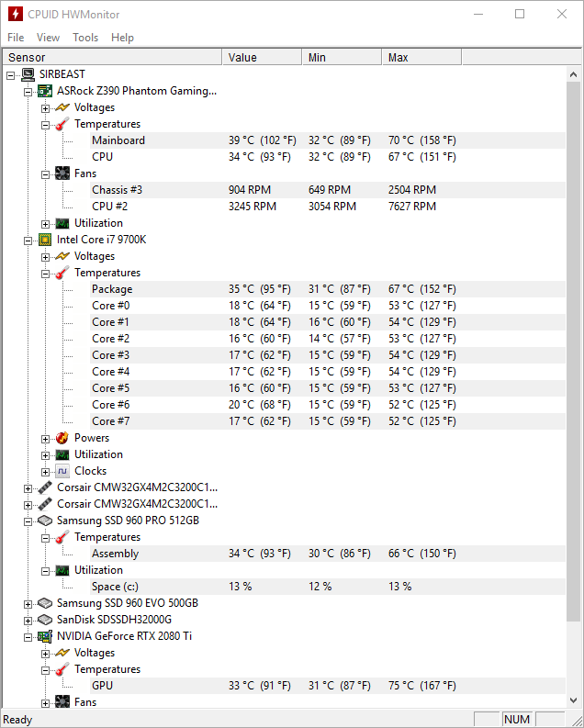
Task: Click the Clocks waveform icon
Action: (62, 471)
